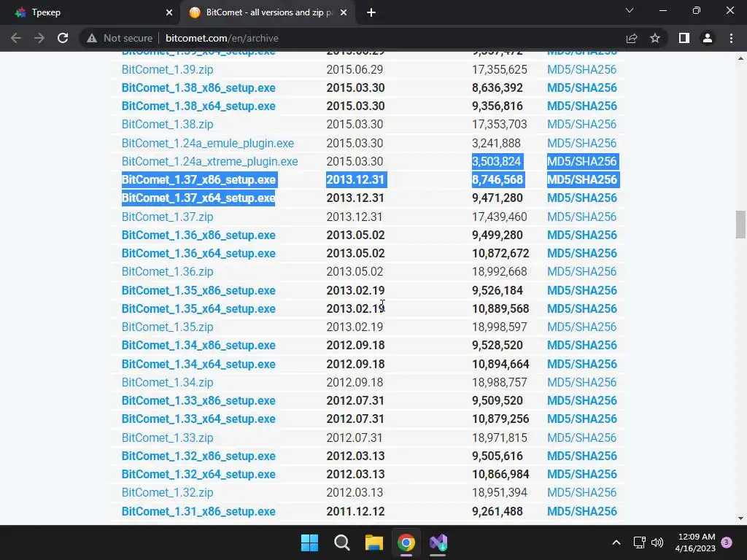Screen dimensions: 747x560
Task: Click size 18,998,597 for BitComet_1.35.zip
Action: coord(499,327)
